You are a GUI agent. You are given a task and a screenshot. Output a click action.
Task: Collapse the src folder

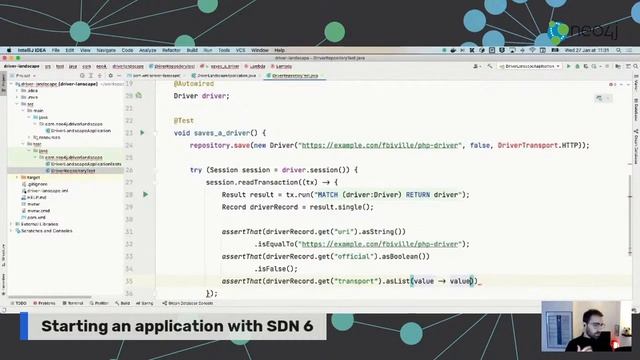pyautogui.click(x=17, y=104)
